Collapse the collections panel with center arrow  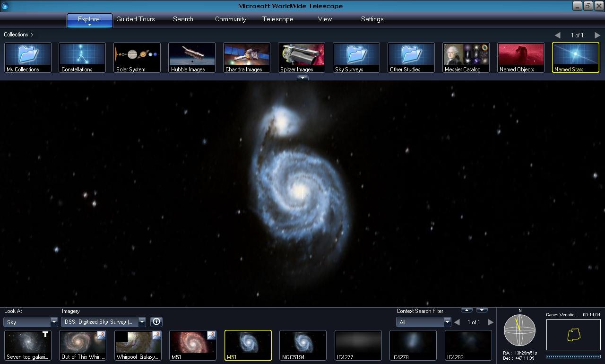point(302,78)
